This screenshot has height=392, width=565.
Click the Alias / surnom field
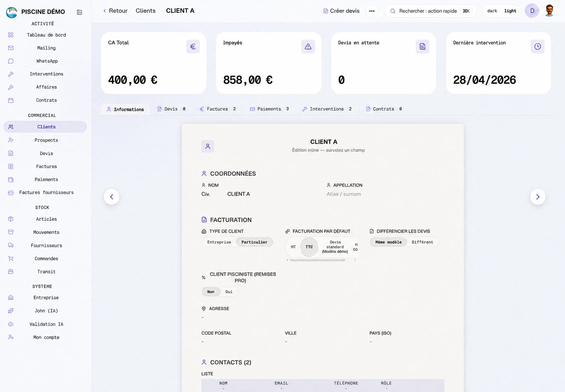344,194
